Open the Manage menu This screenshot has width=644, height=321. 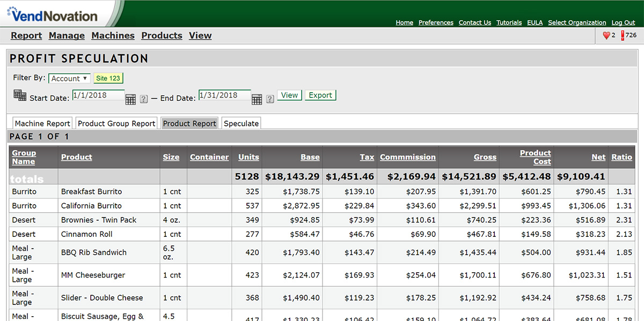[x=67, y=35]
